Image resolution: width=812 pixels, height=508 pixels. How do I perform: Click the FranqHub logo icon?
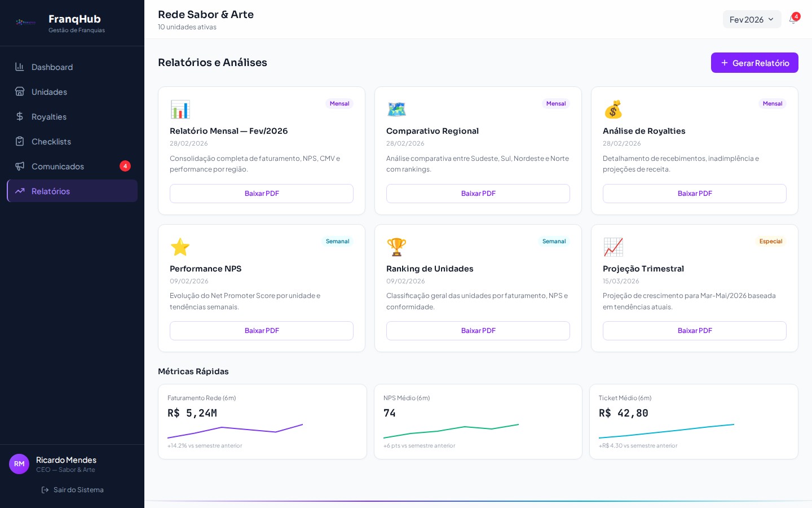coord(25,23)
